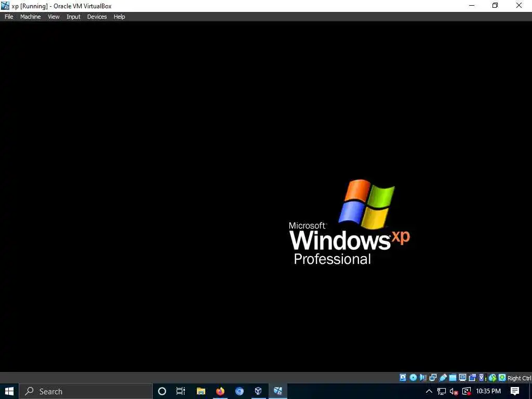Click the shared folders indicator
Viewport: 532px width, 399px height.
453,378
